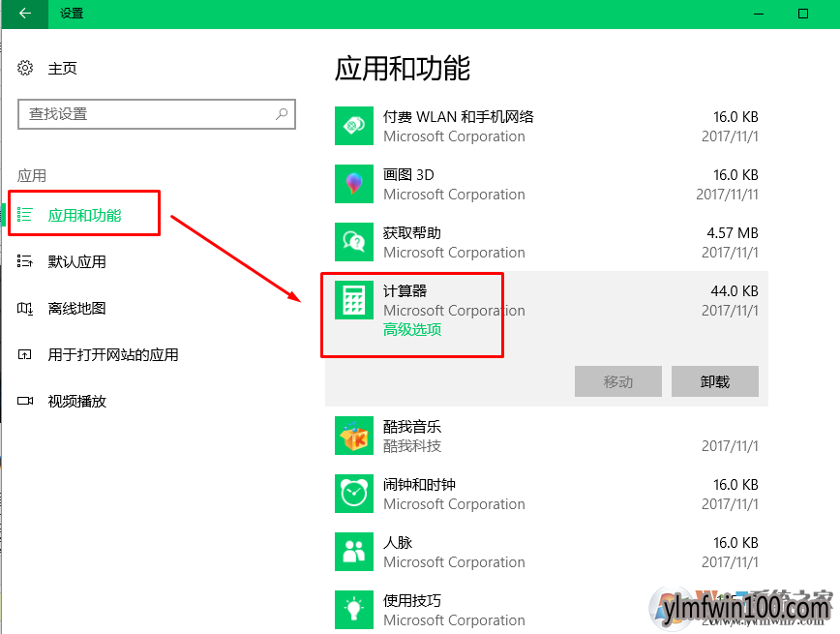Open 视频播放 settings page

coord(77,401)
